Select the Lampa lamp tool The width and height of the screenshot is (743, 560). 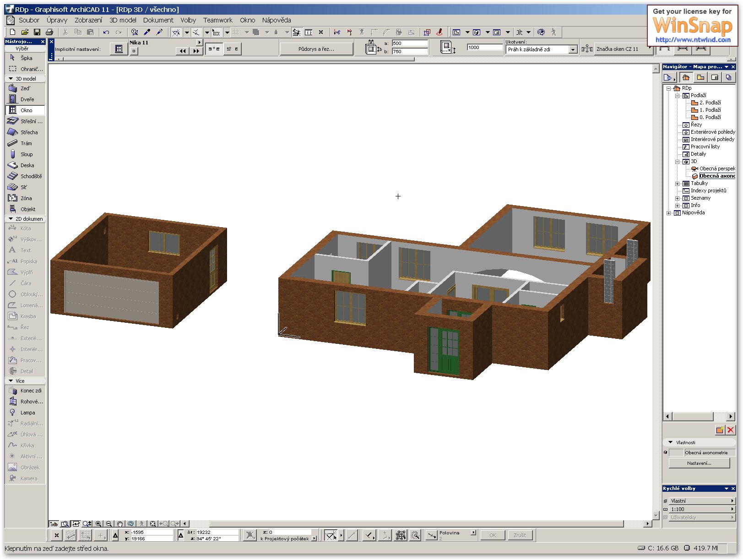(x=25, y=413)
